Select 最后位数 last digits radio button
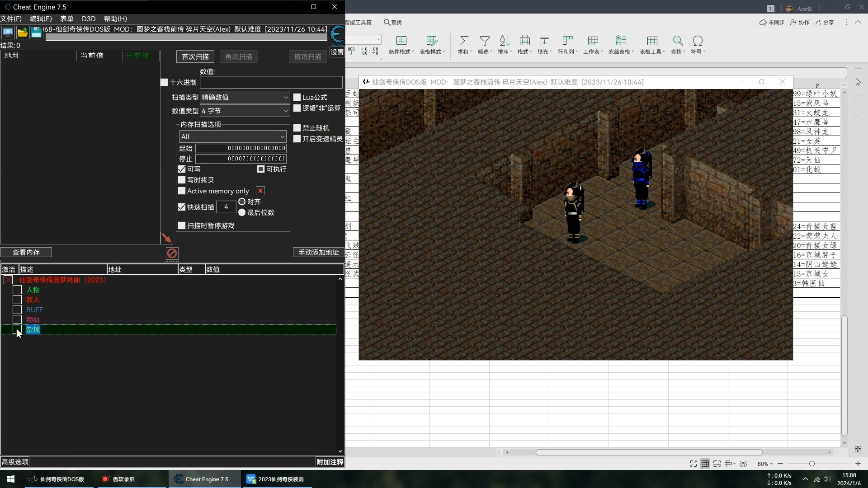This screenshot has height=488, width=868. click(x=242, y=212)
